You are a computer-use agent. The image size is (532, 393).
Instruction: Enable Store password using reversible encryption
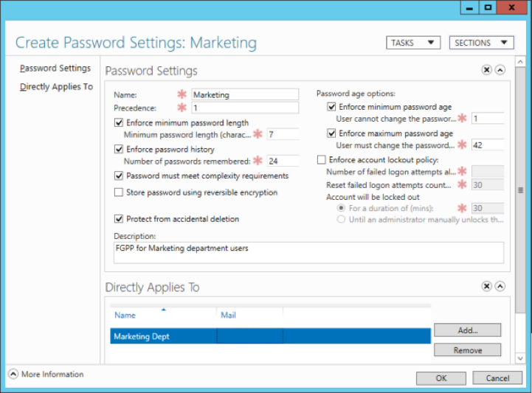(x=120, y=192)
